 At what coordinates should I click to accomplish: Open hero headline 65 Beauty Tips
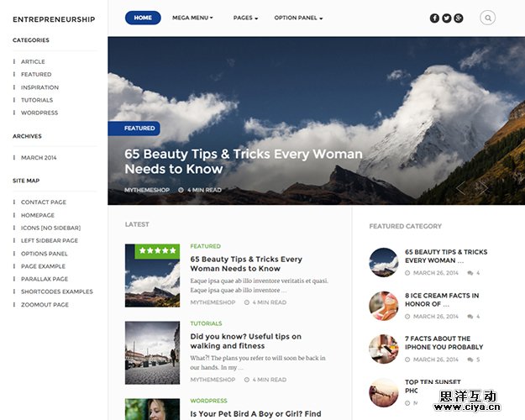(244, 161)
